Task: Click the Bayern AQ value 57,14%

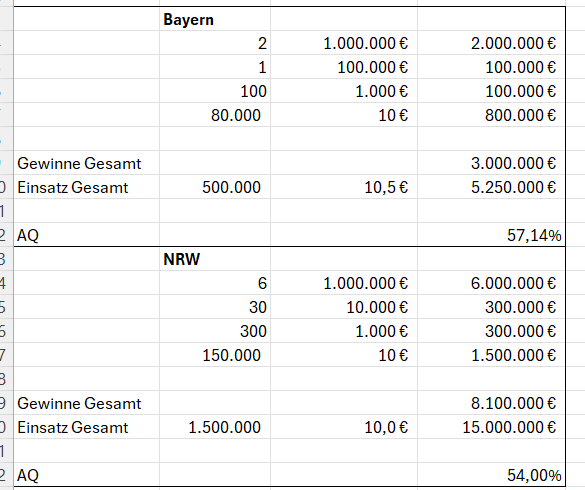Action: [491, 235]
